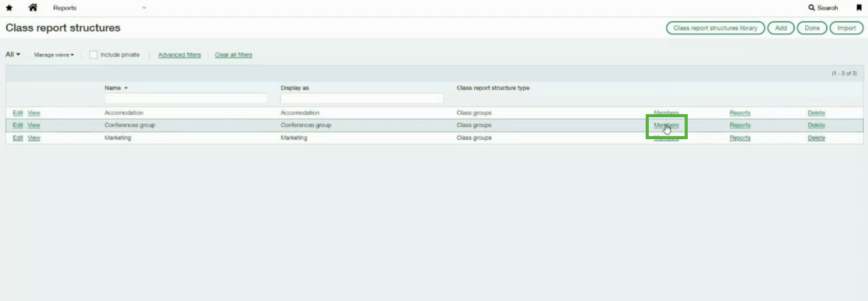The image size is (868, 301).
Task: Expand the Manage views menu
Action: [x=53, y=55]
